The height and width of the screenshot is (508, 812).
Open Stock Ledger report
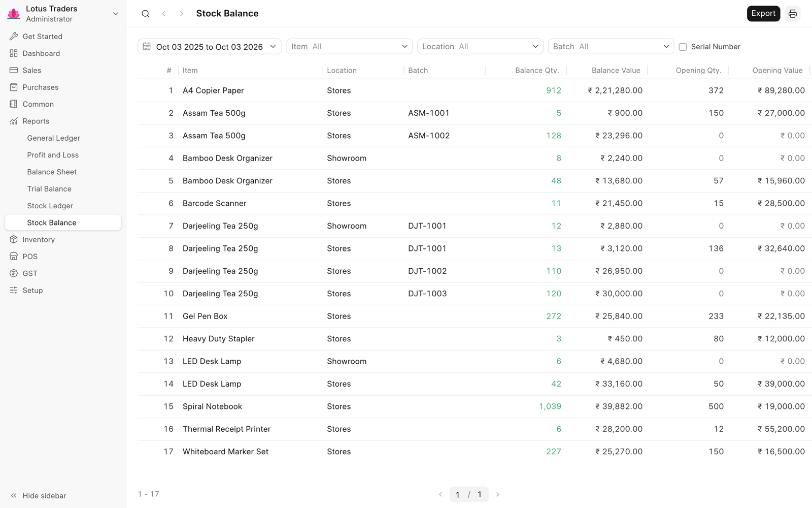[x=50, y=206]
